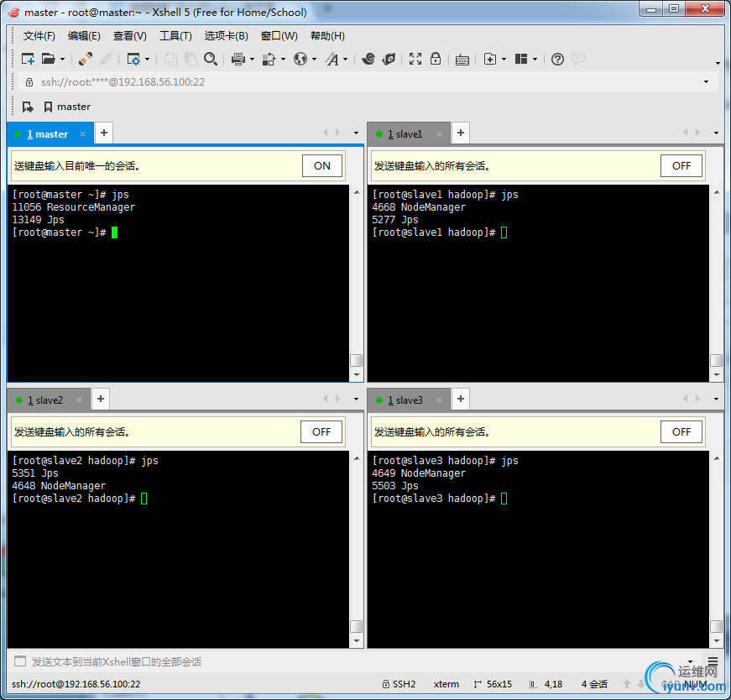Toggle the OFF button in slave3 pane
This screenshot has height=700, width=731.
pos(681,432)
